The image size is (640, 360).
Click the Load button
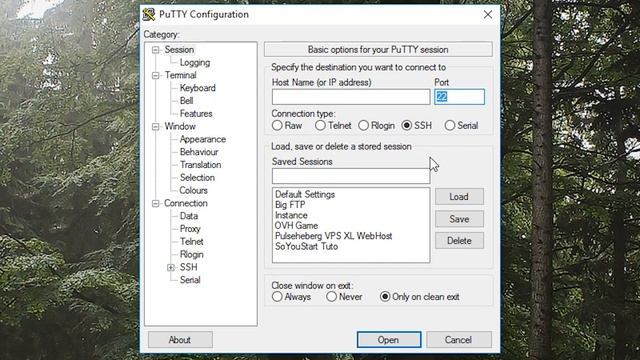(459, 197)
